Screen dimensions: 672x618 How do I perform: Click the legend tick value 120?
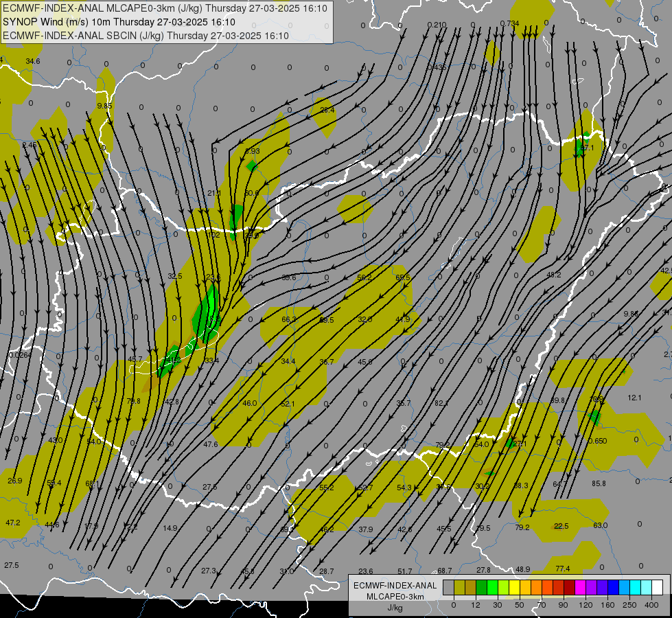585,605
